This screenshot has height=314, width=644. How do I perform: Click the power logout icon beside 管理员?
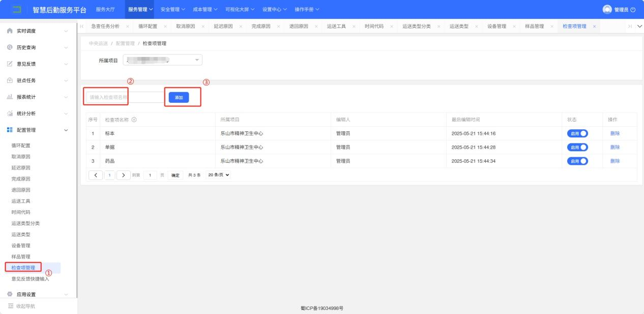point(633,10)
